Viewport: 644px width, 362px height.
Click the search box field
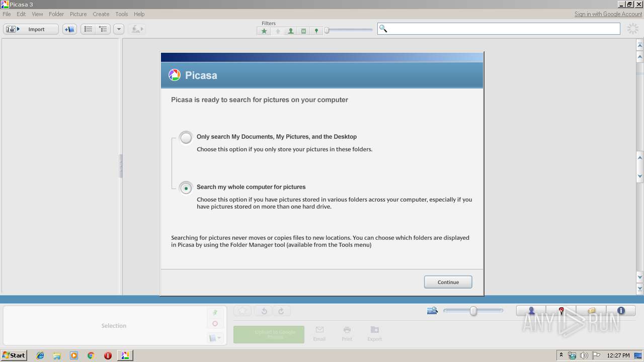(499, 29)
